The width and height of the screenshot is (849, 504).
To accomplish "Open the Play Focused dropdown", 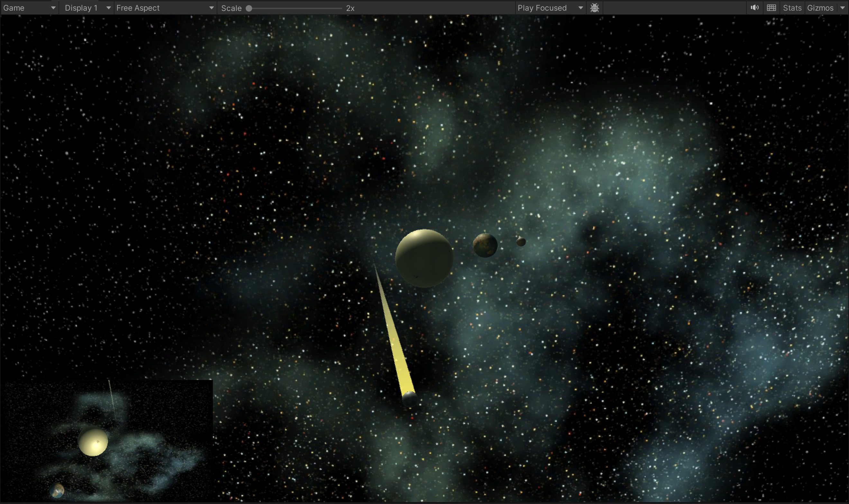I will coord(550,8).
